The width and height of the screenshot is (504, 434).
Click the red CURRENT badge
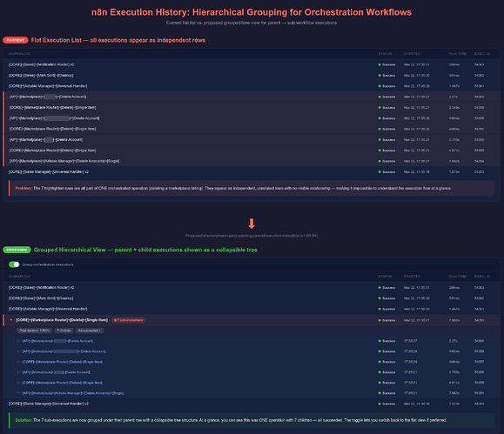(x=16, y=40)
